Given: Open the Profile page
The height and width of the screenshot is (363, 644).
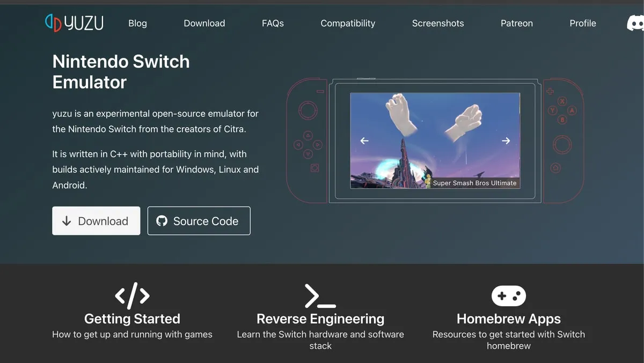Looking at the screenshot, I should point(583,23).
